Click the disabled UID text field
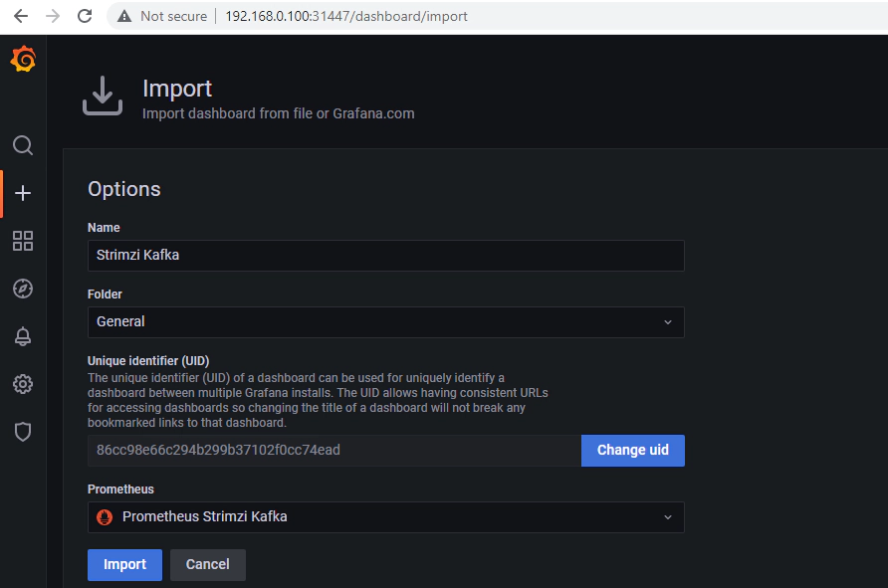Viewport: 888px width, 588px height. (x=334, y=451)
